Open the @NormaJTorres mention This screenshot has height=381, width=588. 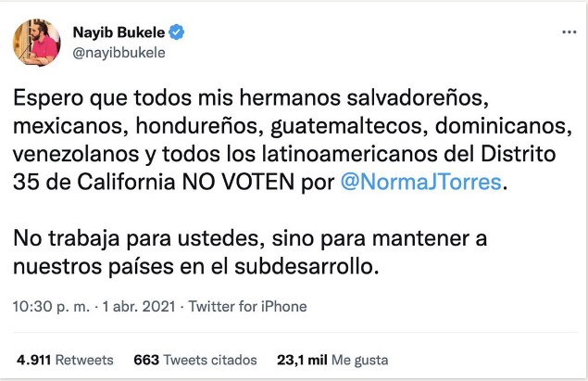(x=420, y=182)
